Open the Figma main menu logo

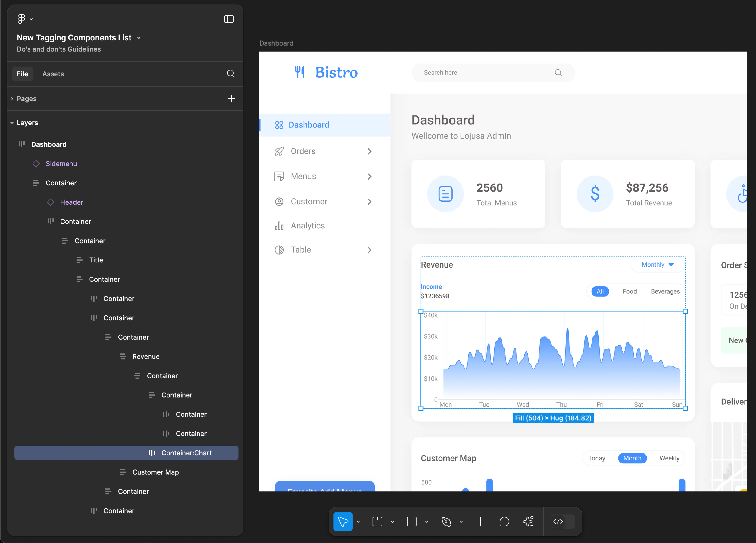(22, 19)
